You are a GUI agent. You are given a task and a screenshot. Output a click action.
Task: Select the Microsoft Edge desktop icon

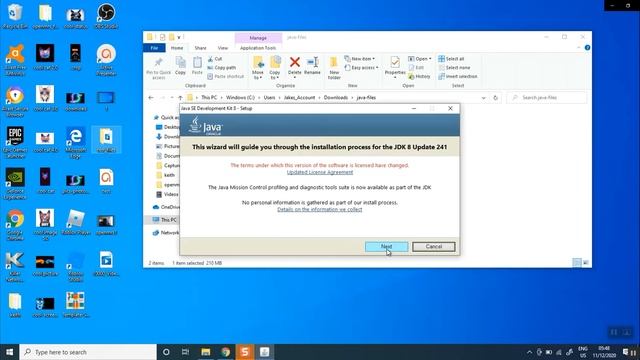pos(76,142)
